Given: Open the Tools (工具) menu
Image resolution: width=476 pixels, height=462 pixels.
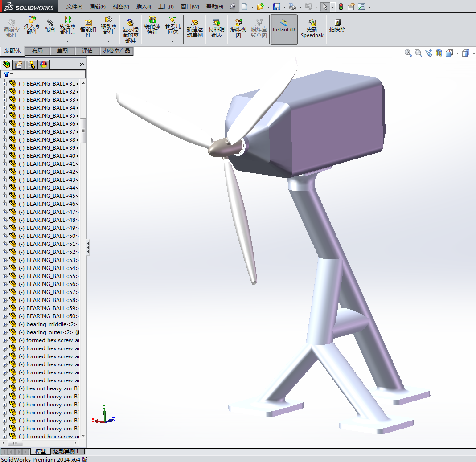Looking at the screenshot, I should (x=166, y=7).
